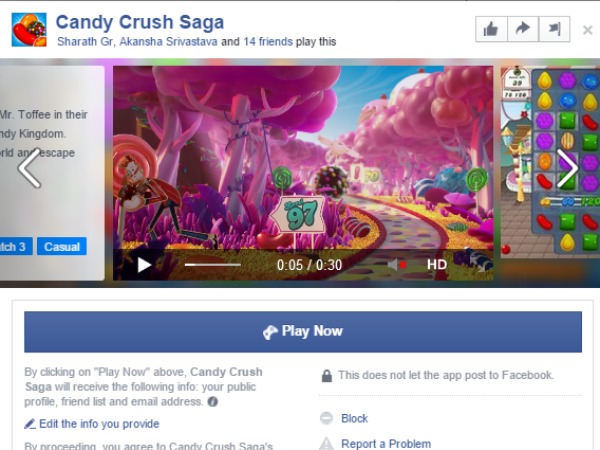
Task: Click the thumbs-up Like icon
Action: click(491, 29)
